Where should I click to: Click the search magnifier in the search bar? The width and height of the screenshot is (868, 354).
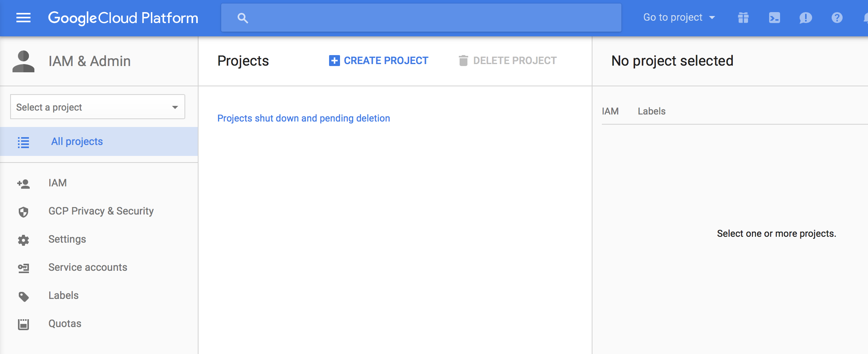243,18
